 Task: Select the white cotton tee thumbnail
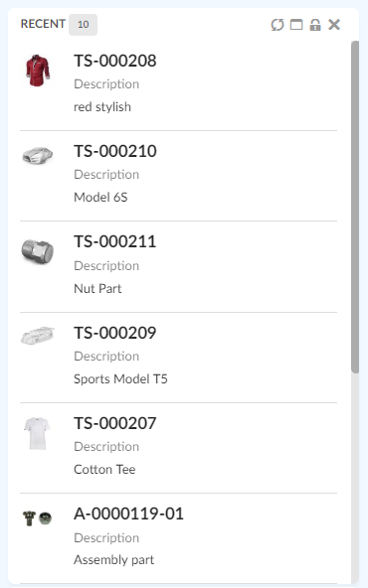point(37,433)
